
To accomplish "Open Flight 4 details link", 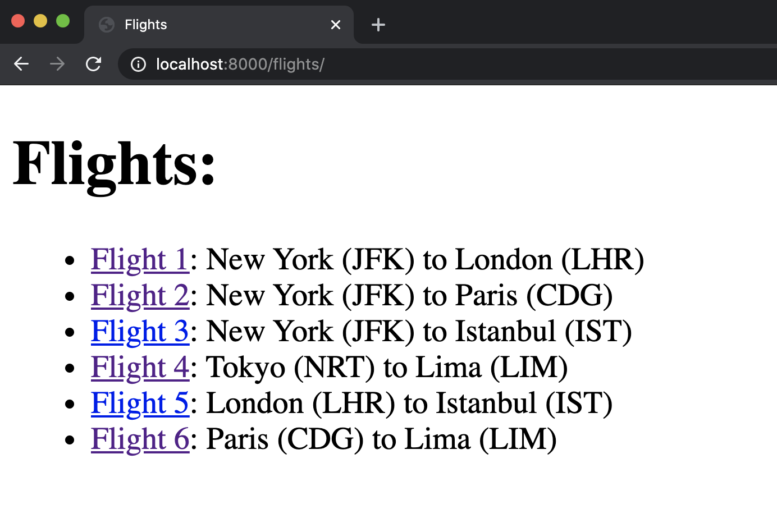I will (140, 368).
